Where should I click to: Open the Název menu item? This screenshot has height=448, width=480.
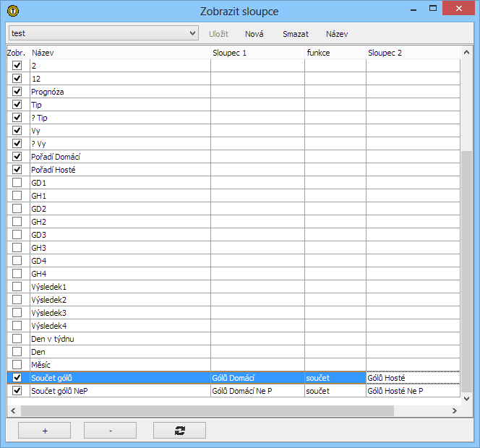(337, 34)
